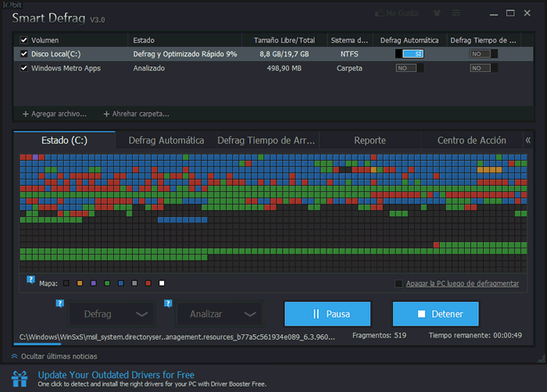The image size is (547, 392).
Task: Select the Windows Metro Apps volume name
Action: pos(66,68)
